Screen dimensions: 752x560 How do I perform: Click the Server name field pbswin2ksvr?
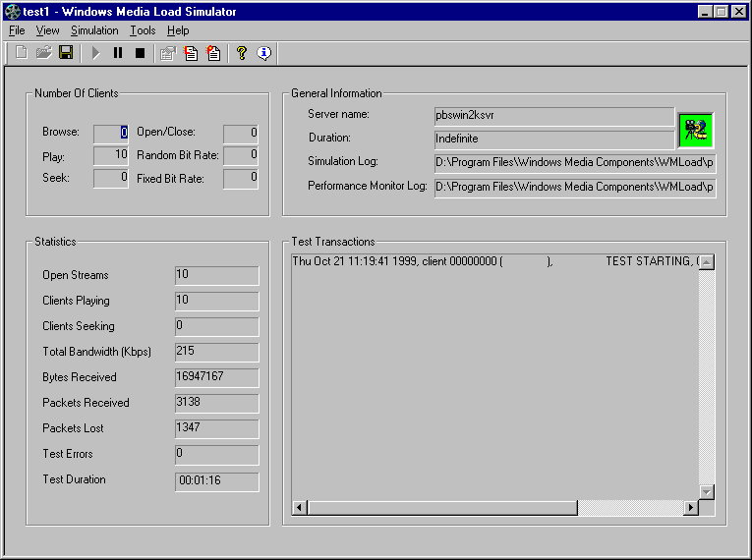(x=554, y=117)
